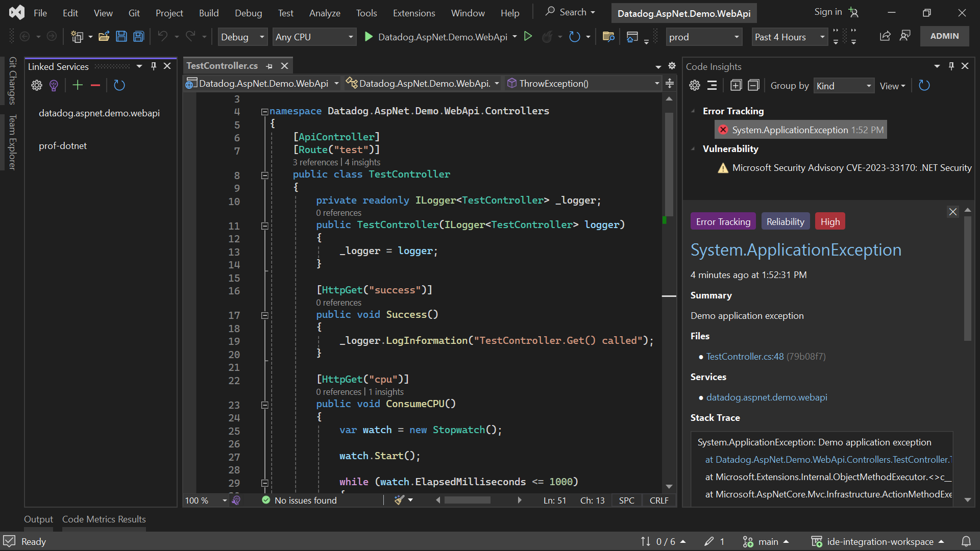Collapse the namespace block at line 4
The image size is (980, 551).
coord(264,111)
